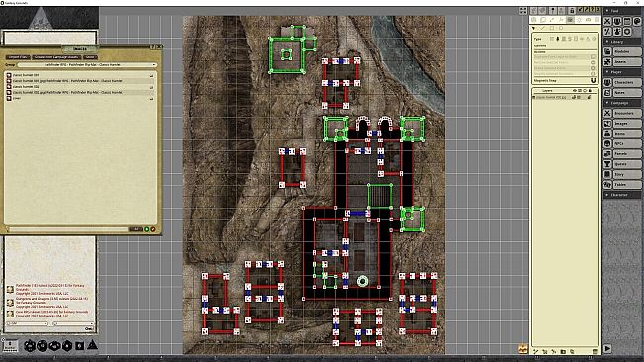Click the All filter button in Images window
The width and height of the screenshot is (644, 362).
pos(136,229)
